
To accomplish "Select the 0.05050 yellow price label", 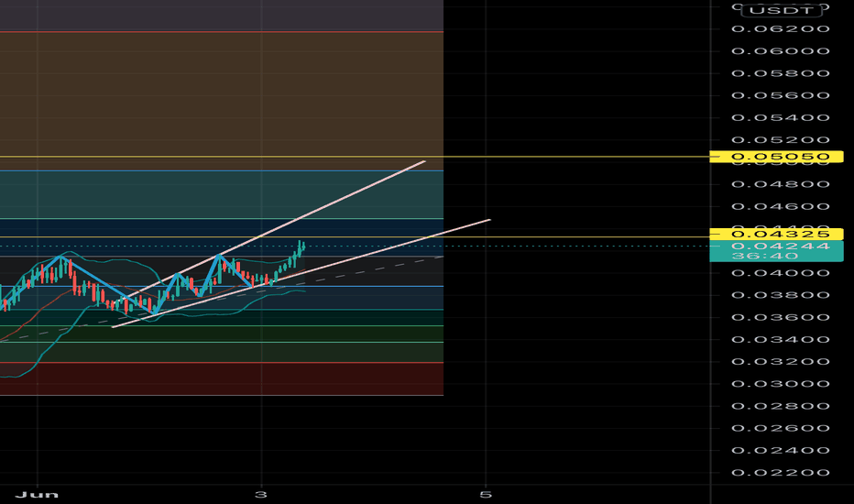I will (777, 157).
